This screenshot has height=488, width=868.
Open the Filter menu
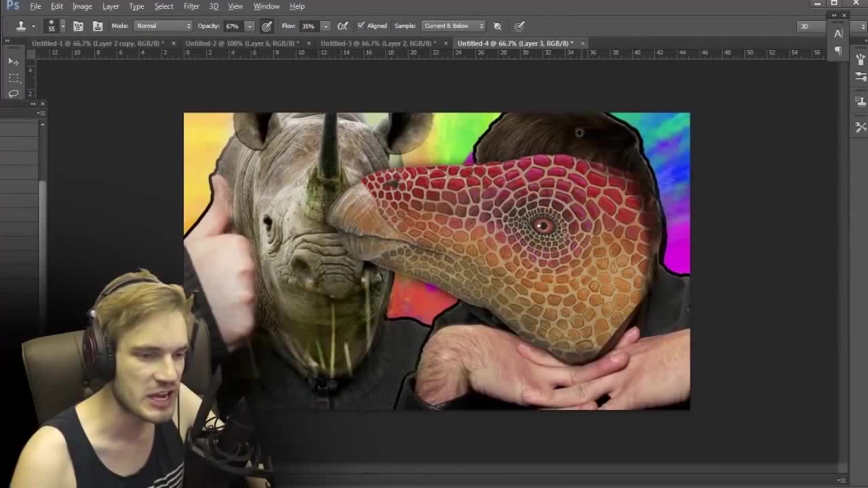[x=191, y=6]
